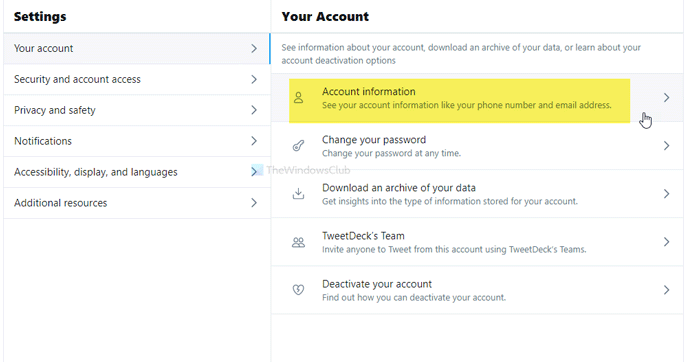Click 'Invite anyone to Tweet from this account' text
This screenshot has height=362, width=700.
(454, 250)
